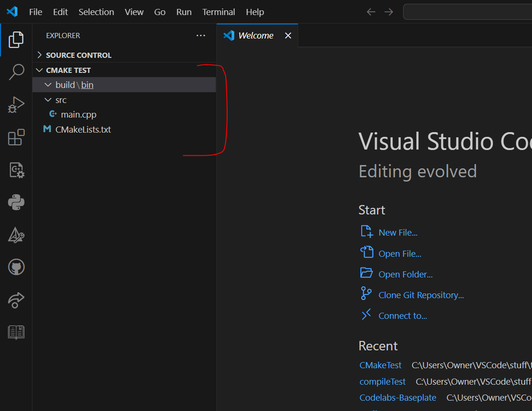Click the forward navigation arrow
This screenshot has width=532, height=411.
[389, 12]
